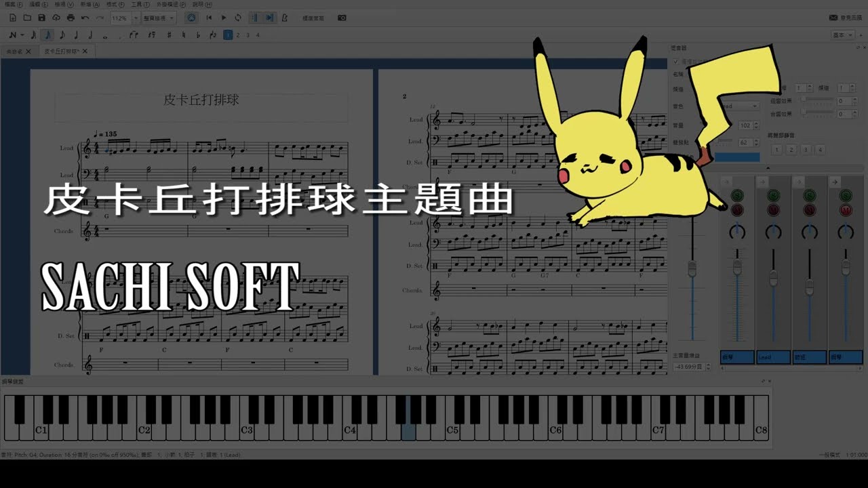Screen dimensions: 868x488
Task: Toggle the checkbox at top of mixer panel
Action: (675, 62)
